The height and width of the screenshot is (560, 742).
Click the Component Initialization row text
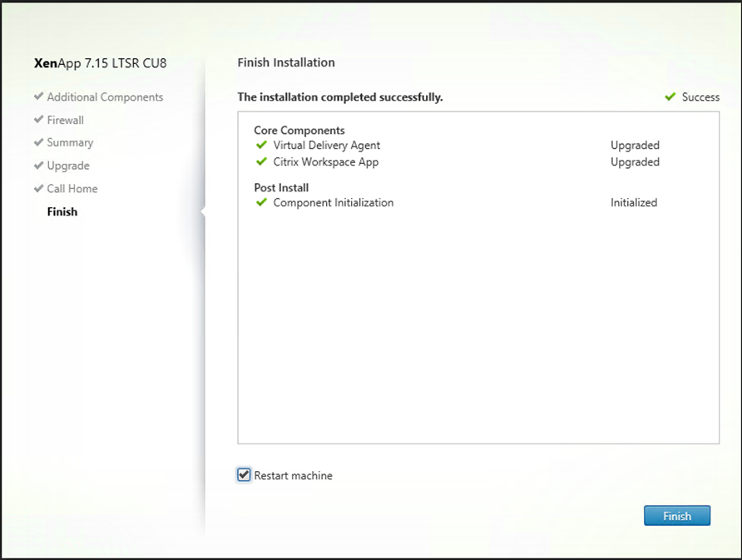333,202
